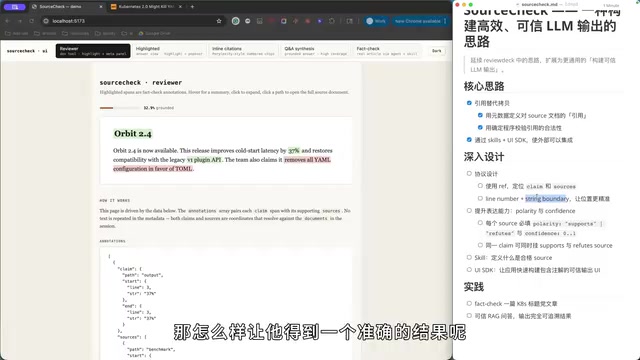Click the 深入设计 heading in notes
Image resolution: width=640 pixels, height=360 pixels.
(x=484, y=157)
